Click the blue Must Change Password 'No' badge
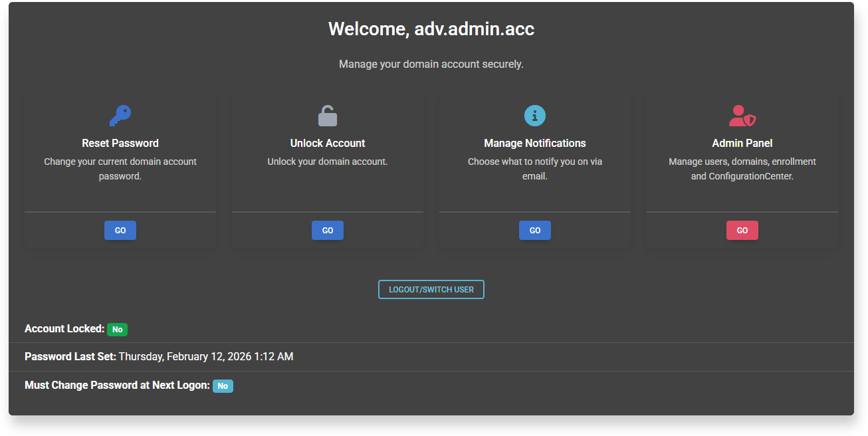 tap(223, 386)
